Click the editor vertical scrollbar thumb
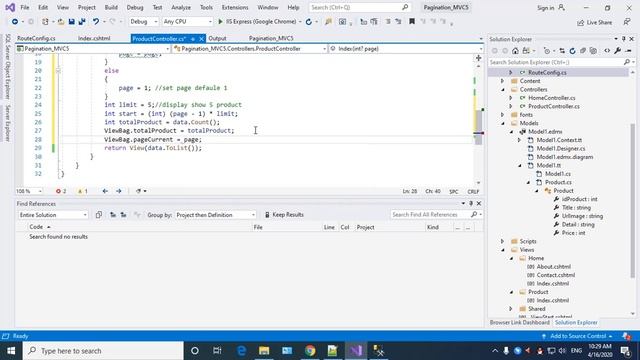 point(478,127)
